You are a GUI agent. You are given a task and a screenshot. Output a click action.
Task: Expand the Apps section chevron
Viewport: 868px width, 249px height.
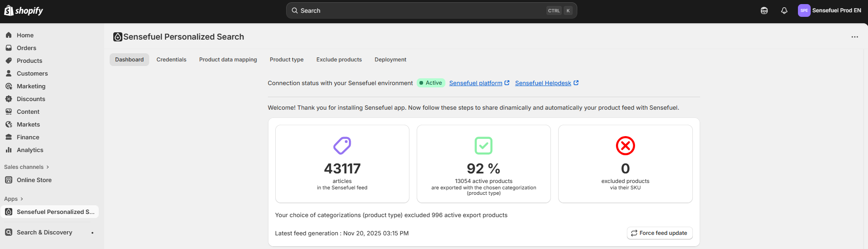click(x=21, y=199)
